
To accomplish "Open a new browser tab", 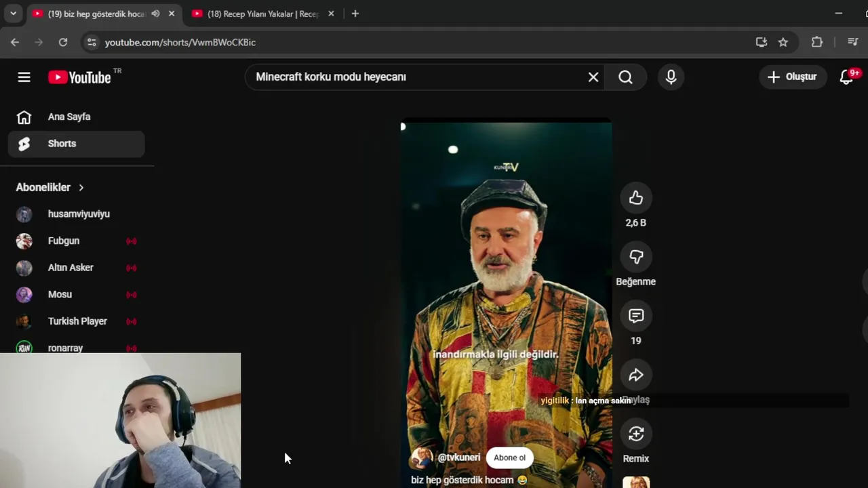I will pyautogui.click(x=355, y=14).
